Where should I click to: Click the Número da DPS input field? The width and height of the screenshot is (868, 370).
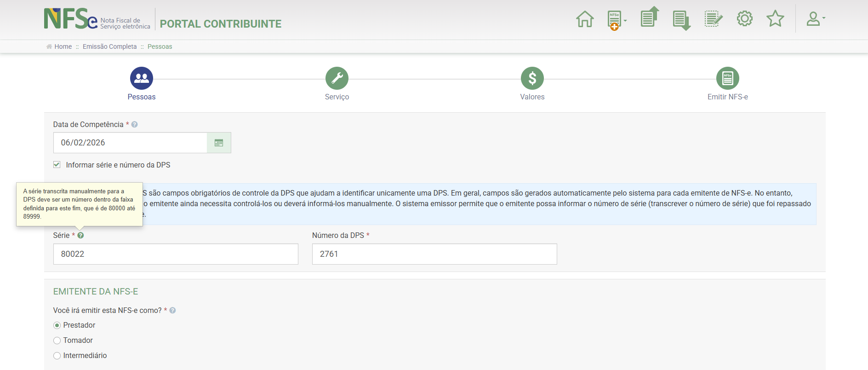[x=434, y=254]
